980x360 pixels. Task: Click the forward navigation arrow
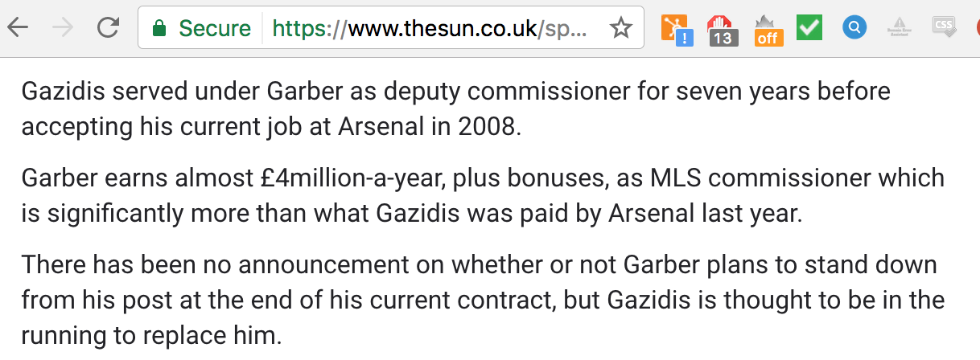[x=63, y=28]
